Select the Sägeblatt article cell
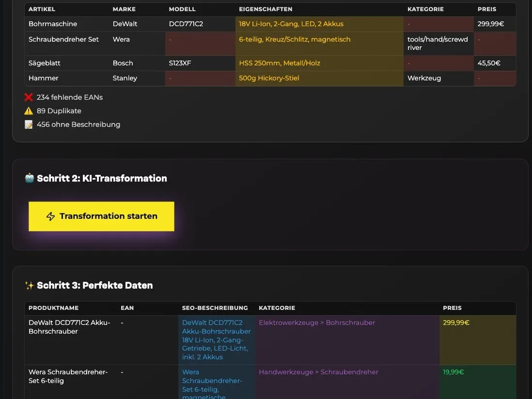This screenshot has width=532, height=399. click(x=44, y=63)
